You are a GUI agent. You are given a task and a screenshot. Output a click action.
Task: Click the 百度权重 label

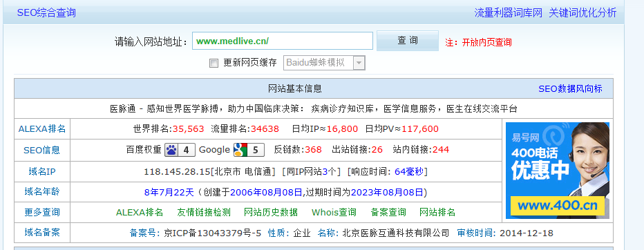(144, 150)
